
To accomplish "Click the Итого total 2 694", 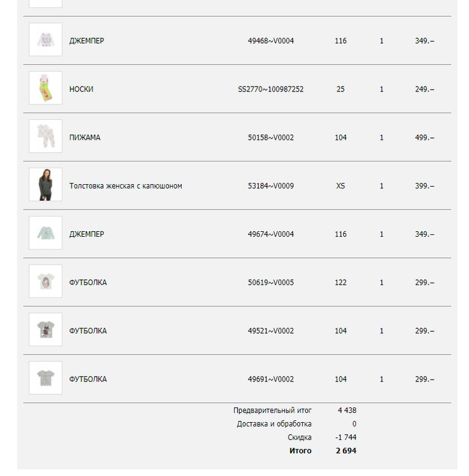I will (345, 451).
